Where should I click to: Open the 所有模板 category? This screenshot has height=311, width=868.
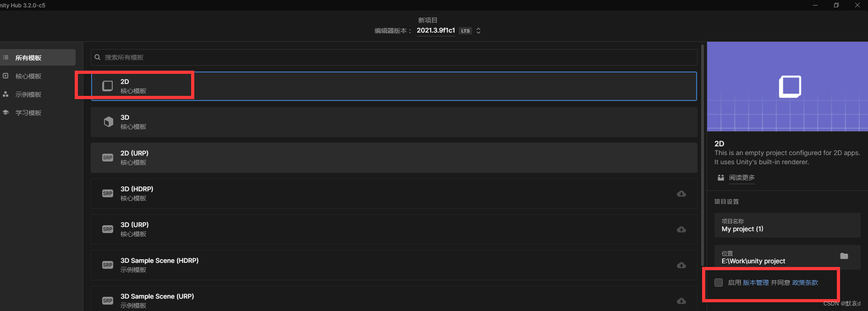38,57
